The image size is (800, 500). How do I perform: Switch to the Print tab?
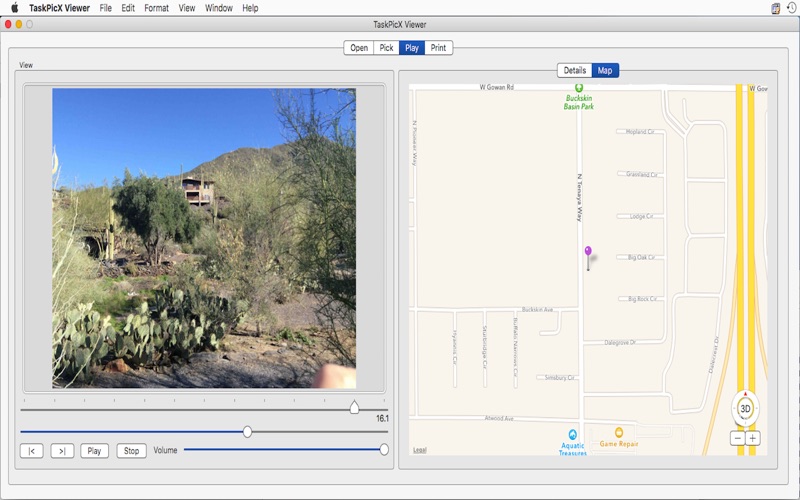tap(438, 47)
